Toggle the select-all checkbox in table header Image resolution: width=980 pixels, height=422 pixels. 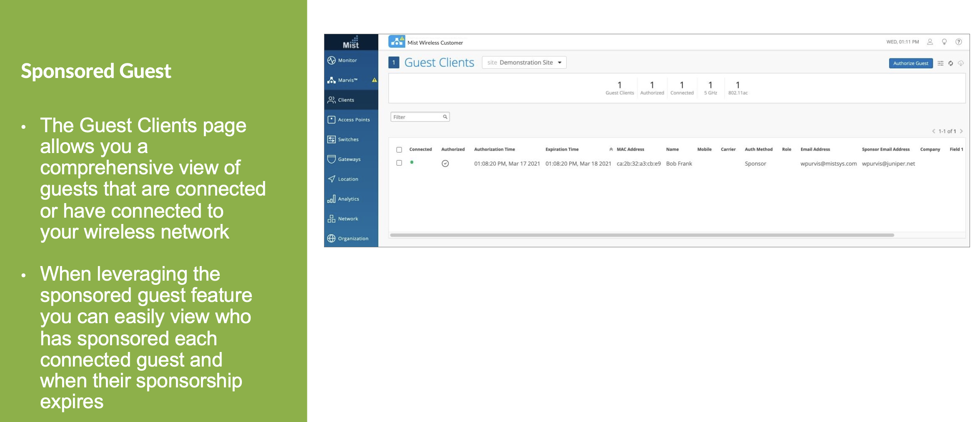click(x=399, y=150)
